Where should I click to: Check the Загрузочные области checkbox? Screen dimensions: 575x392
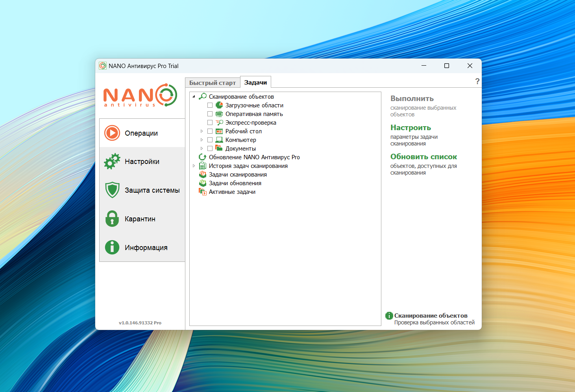click(210, 105)
